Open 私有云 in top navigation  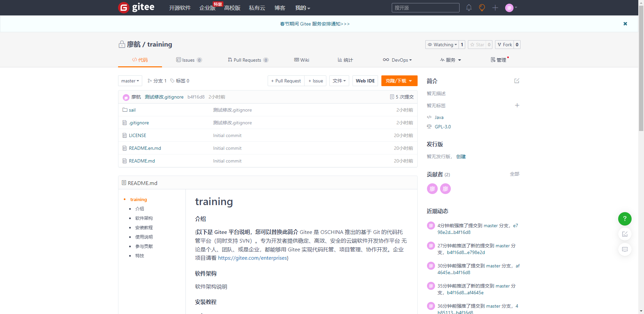257,8
